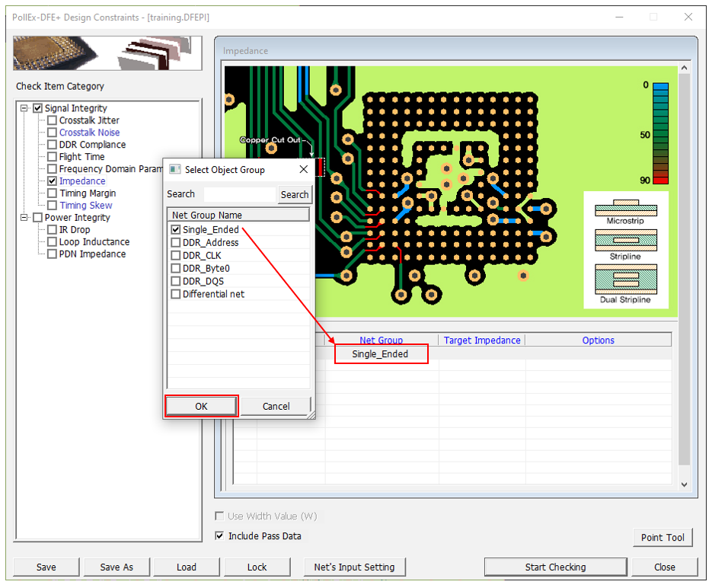This screenshot has height=588, width=712.
Task: Click the Options column header
Action: (x=598, y=340)
